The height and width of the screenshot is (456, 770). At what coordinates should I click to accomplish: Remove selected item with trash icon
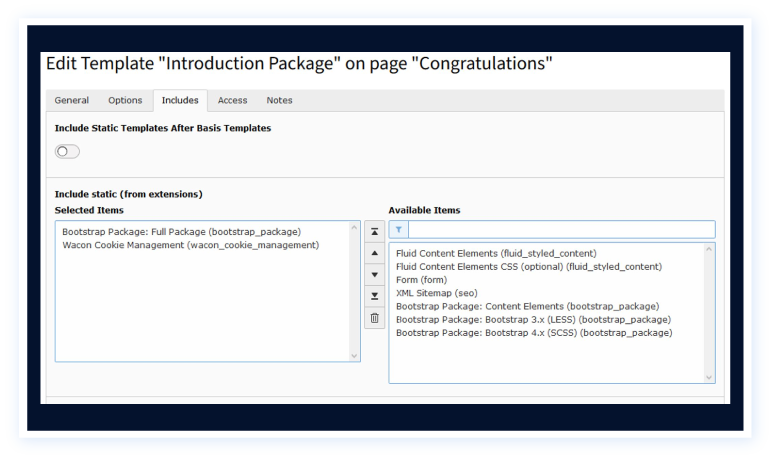(x=374, y=319)
